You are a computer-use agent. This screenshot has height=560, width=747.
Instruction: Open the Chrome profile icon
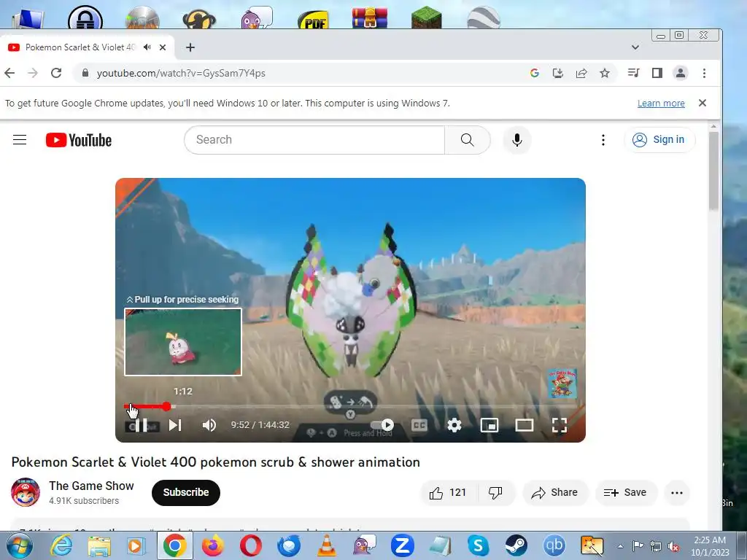[681, 73]
